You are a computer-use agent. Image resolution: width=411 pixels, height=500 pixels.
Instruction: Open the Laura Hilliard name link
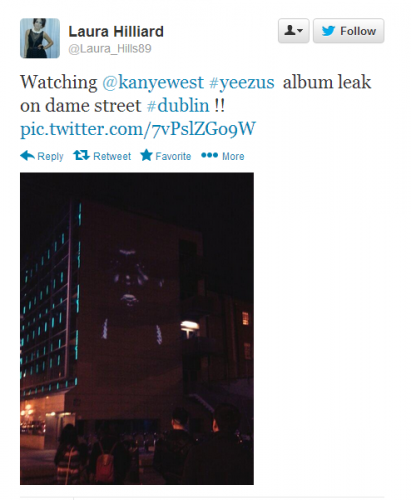pos(116,32)
